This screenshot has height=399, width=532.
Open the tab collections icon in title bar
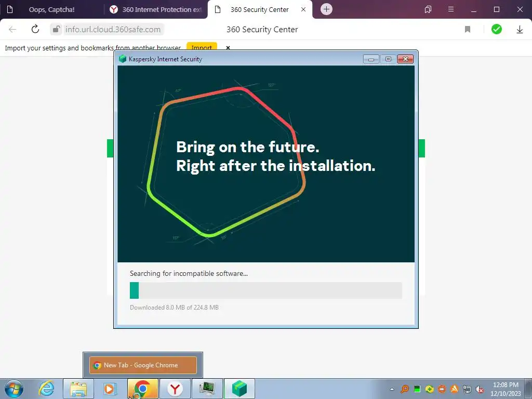(428, 9)
